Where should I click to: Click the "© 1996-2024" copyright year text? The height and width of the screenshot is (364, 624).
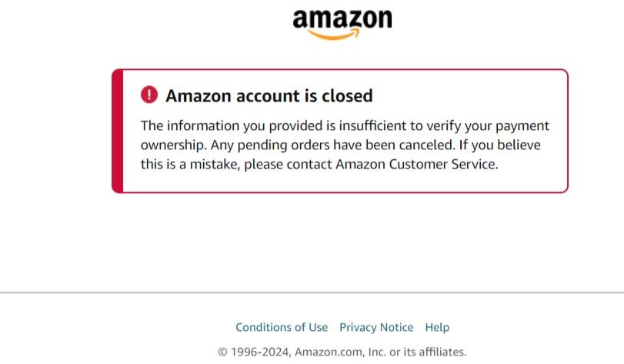(254, 352)
